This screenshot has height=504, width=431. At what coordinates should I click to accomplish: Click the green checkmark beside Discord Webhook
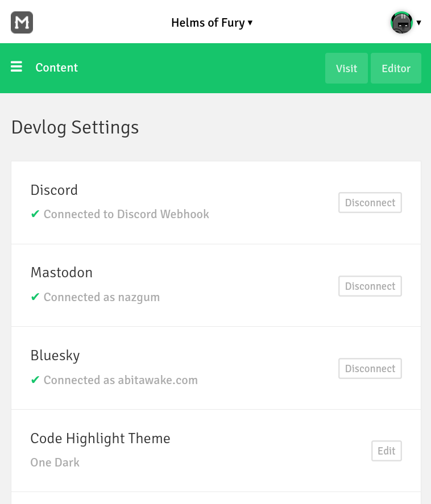point(35,214)
